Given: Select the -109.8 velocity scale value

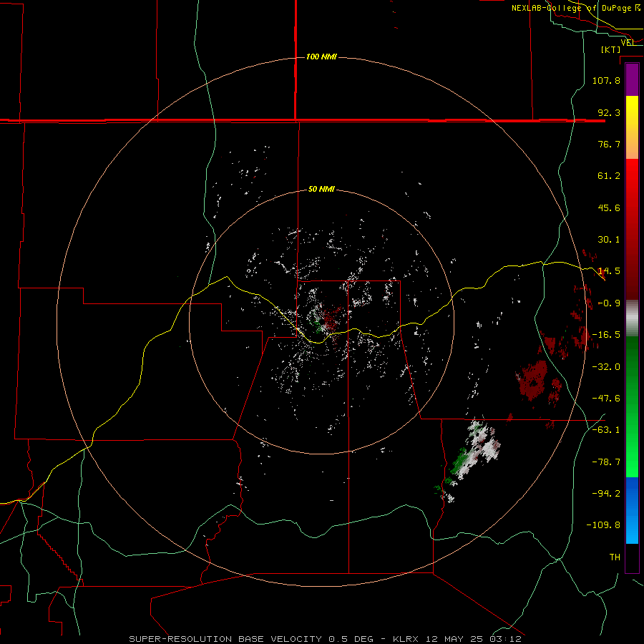Looking at the screenshot, I should 603,525.
